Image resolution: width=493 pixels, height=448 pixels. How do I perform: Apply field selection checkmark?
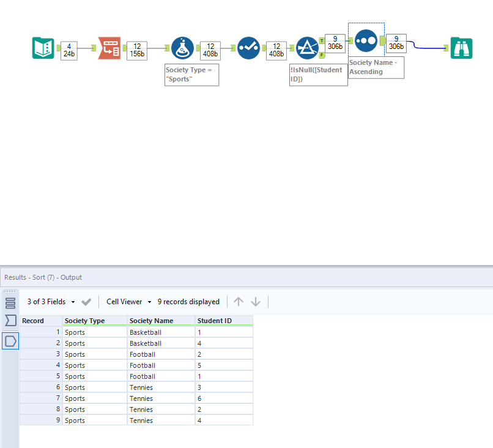(x=86, y=302)
